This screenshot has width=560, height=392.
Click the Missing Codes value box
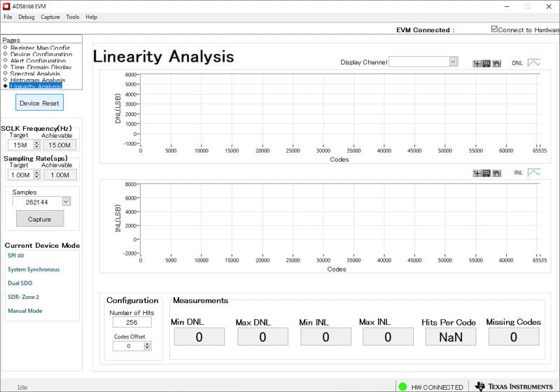(x=514, y=337)
